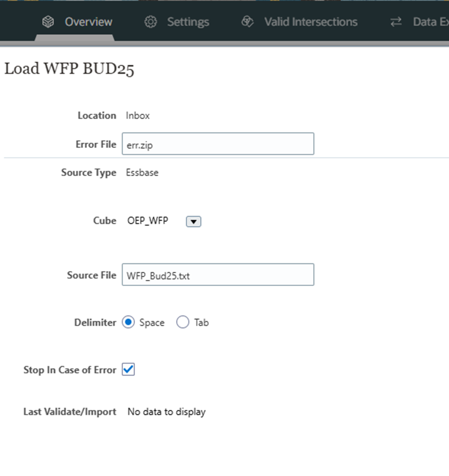Click the Data Exchange arrows icon
Image resolution: width=449 pixels, height=476 pixels.
396,22
